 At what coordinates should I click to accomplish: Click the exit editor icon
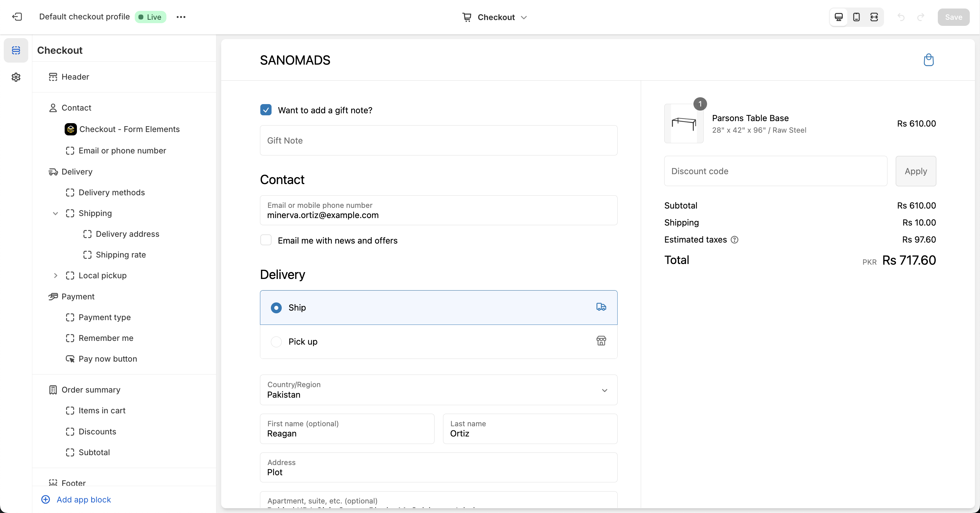pos(17,17)
